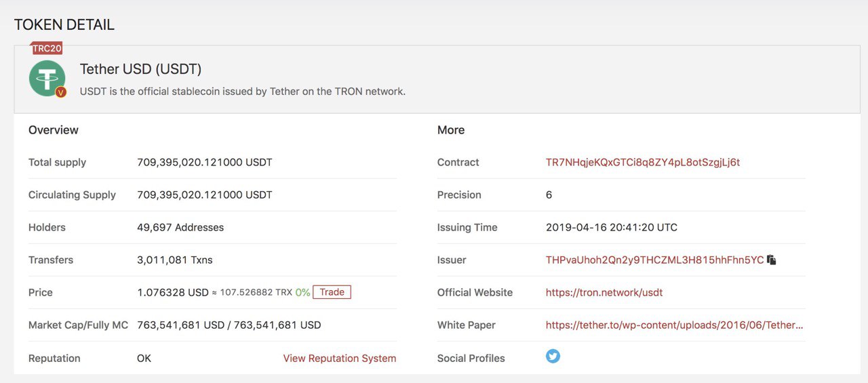Click the verified V badge on logo

coord(61,92)
